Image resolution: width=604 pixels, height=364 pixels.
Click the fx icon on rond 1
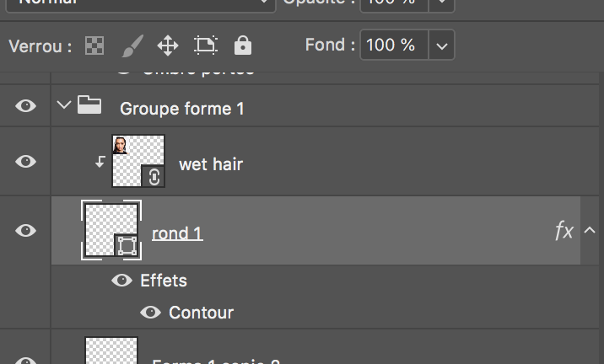[564, 232]
